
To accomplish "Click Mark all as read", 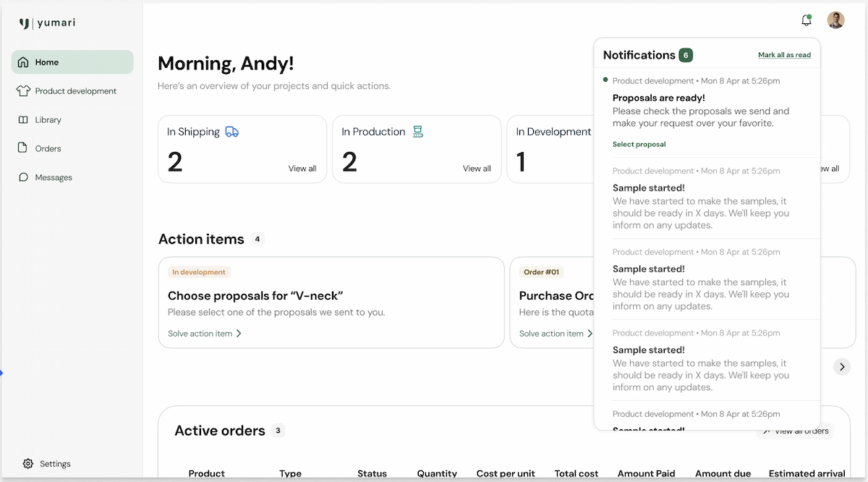I will click(x=784, y=54).
